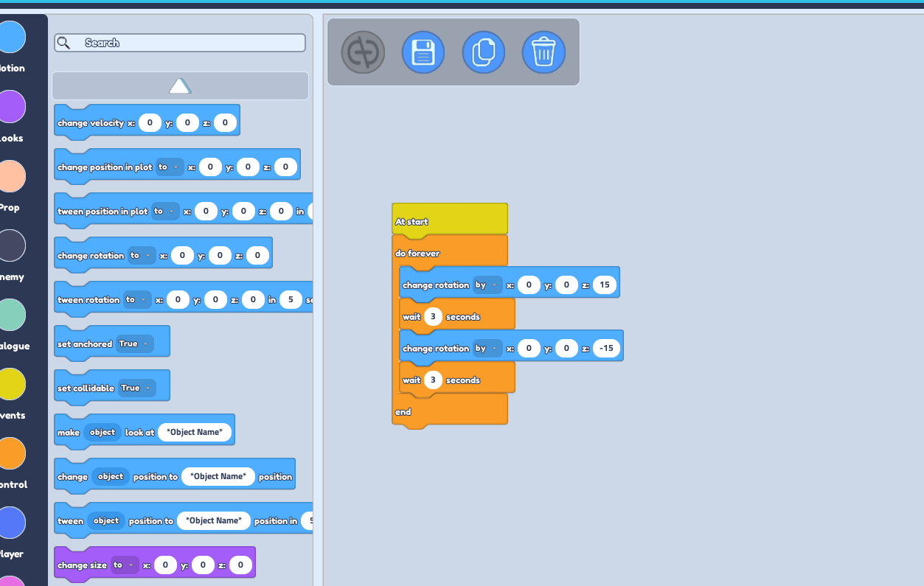Select the Motion category circle
The height and width of the screenshot is (586, 924).
pyautogui.click(x=12, y=37)
